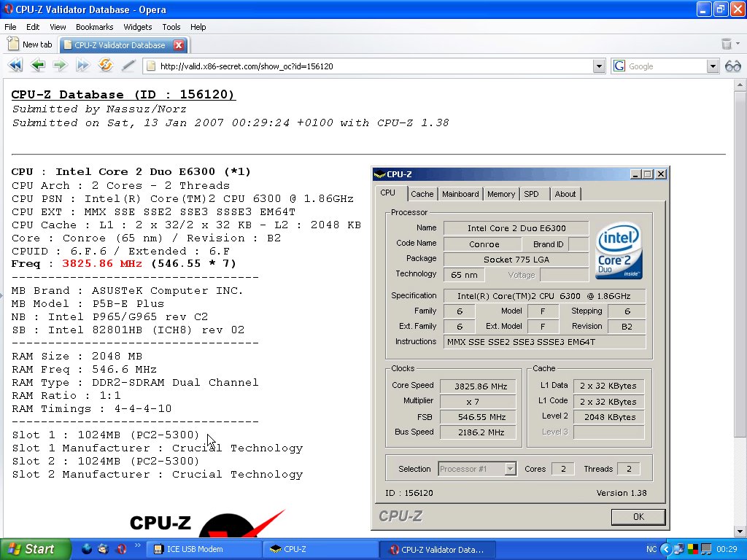Click the MB Model P5B-E Plus line
747x560 pixels.
point(88,304)
